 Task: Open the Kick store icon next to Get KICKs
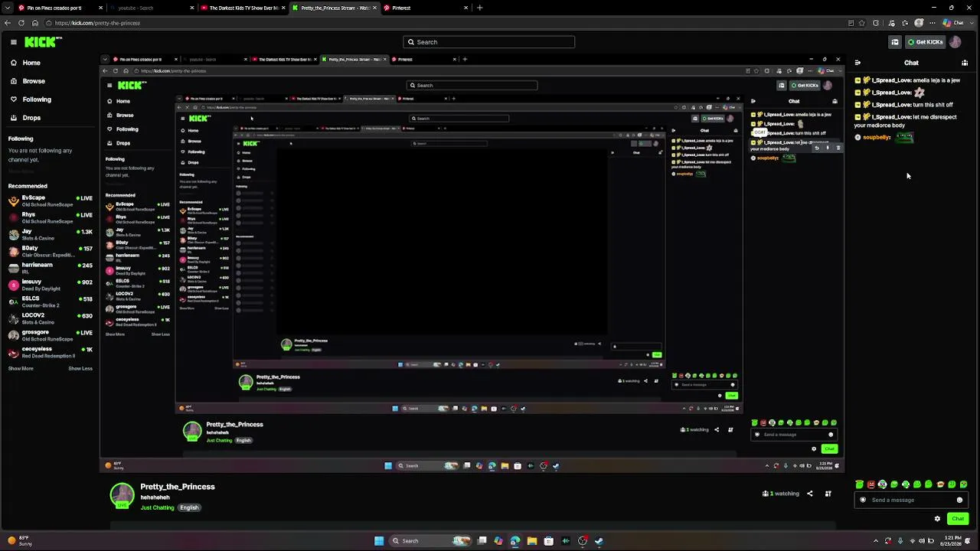click(894, 42)
